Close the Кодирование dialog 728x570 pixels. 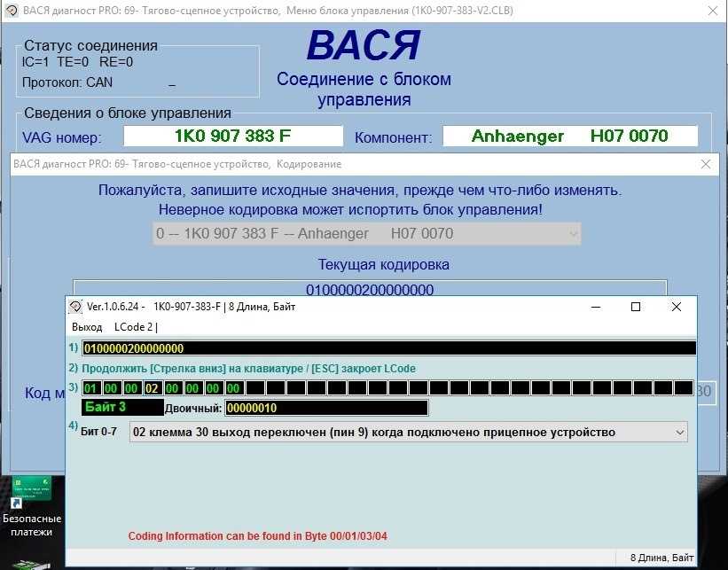(x=706, y=164)
